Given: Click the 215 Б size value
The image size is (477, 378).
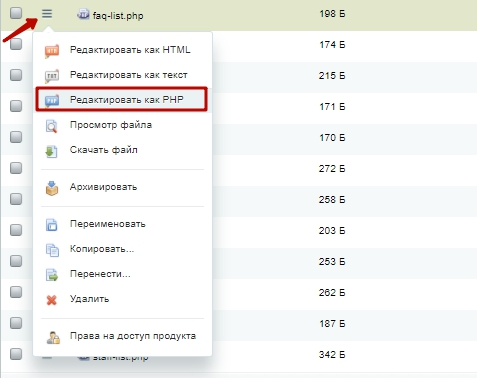Looking at the screenshot, I should coord(332,76).
